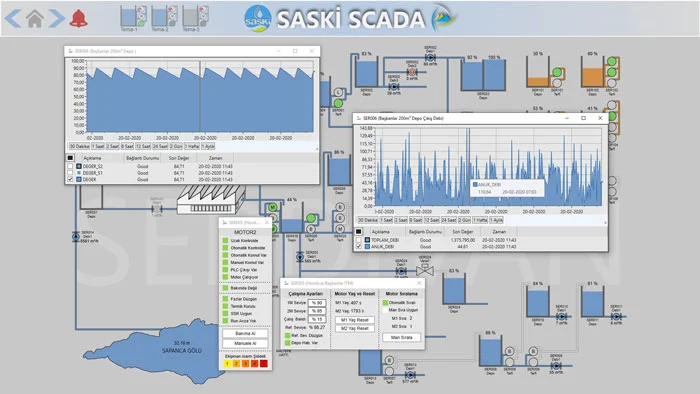Click the 2M Seviye % 85 field
The image size is (700, 394).
(x=317, y=311)
